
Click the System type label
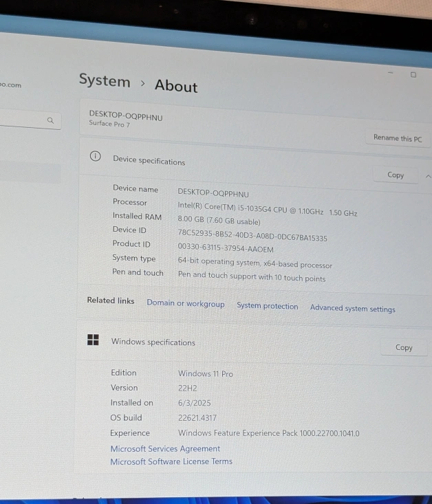[134, 258]
